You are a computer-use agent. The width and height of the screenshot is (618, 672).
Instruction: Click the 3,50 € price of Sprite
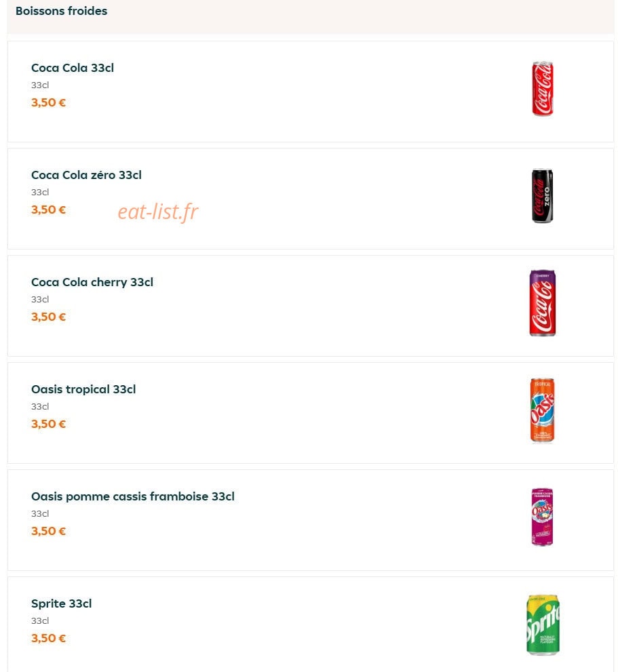click(48, 638)
